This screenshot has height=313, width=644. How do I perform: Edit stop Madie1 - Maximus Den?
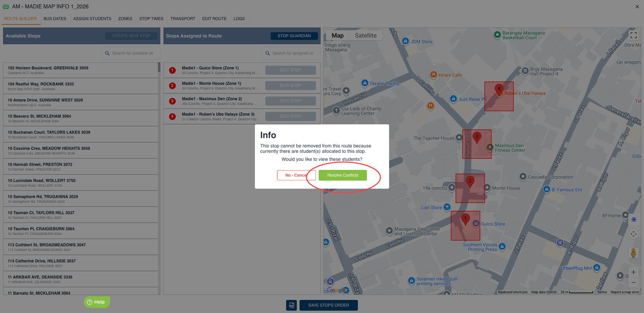point(290,101)
